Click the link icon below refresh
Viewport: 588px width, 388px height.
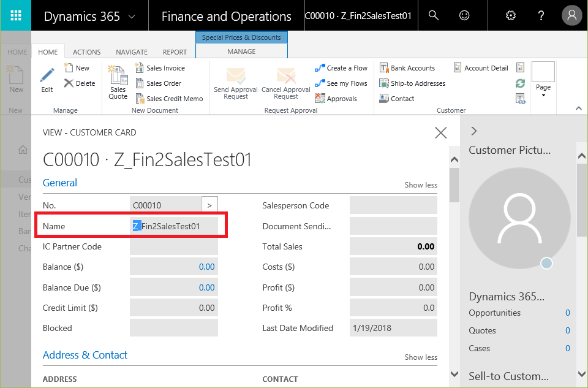520,99
